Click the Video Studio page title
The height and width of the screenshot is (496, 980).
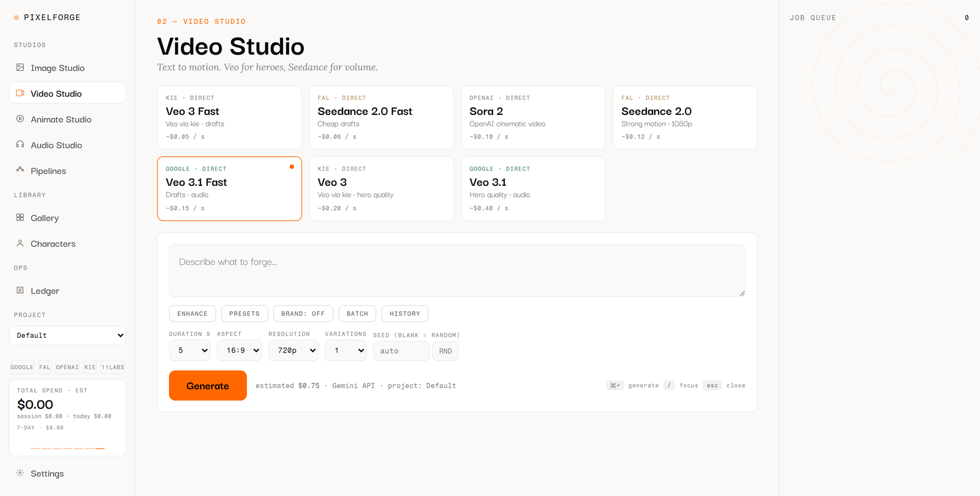231,46
